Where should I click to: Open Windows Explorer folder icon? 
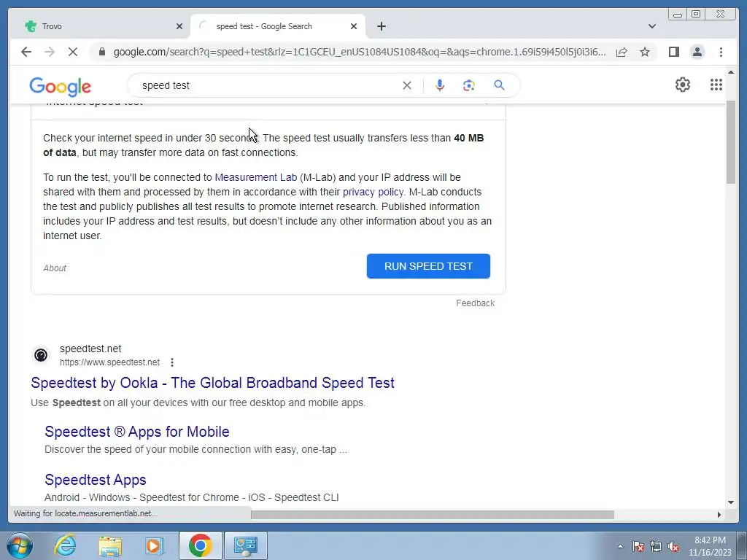pos(110,545)
